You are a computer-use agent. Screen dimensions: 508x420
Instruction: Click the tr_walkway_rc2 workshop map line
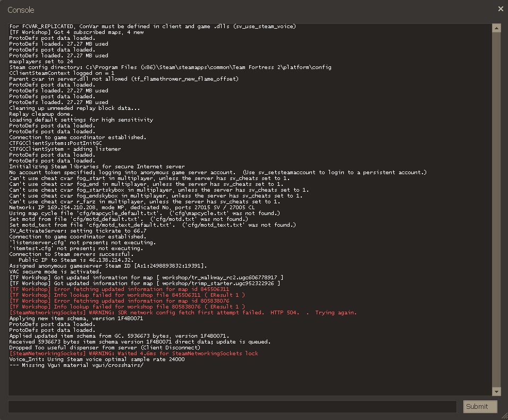point(146,277)
